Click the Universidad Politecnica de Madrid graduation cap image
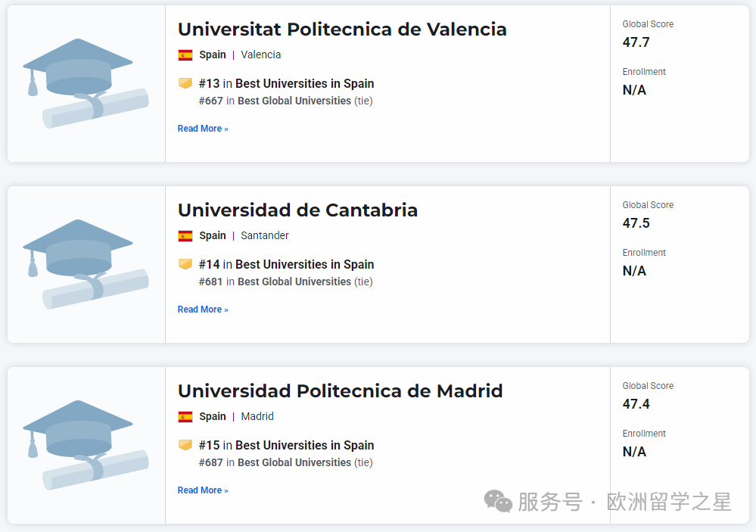Viewport: 756px width, 532px height. coord(85,445)
